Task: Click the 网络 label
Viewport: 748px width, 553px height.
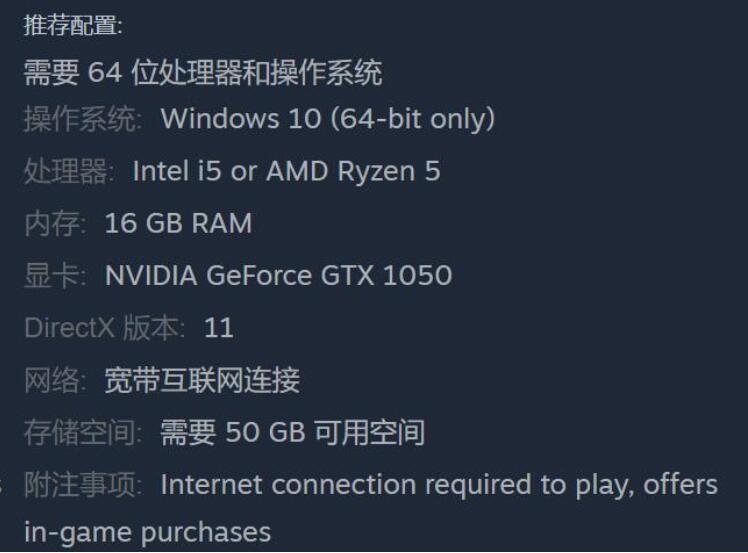Action: click(x=53, y=380)
